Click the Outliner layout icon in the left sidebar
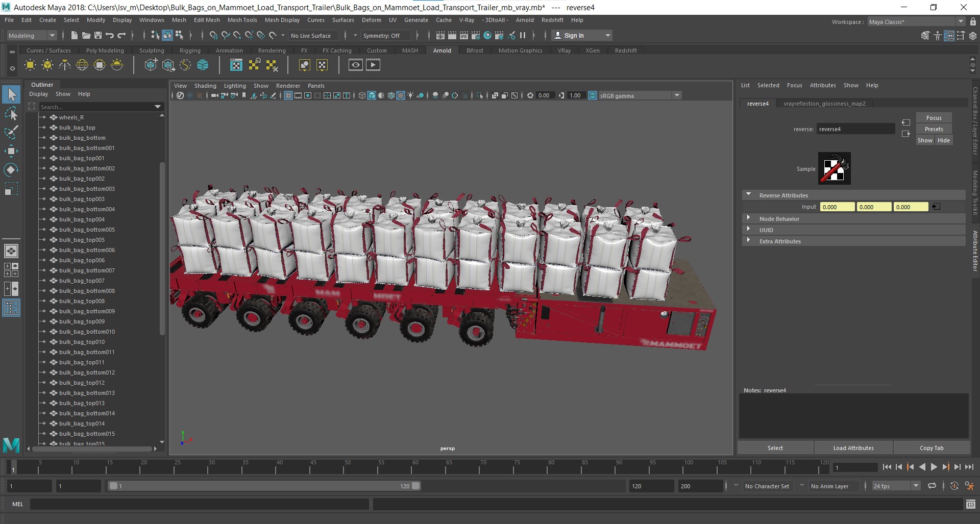 (11, 308)
